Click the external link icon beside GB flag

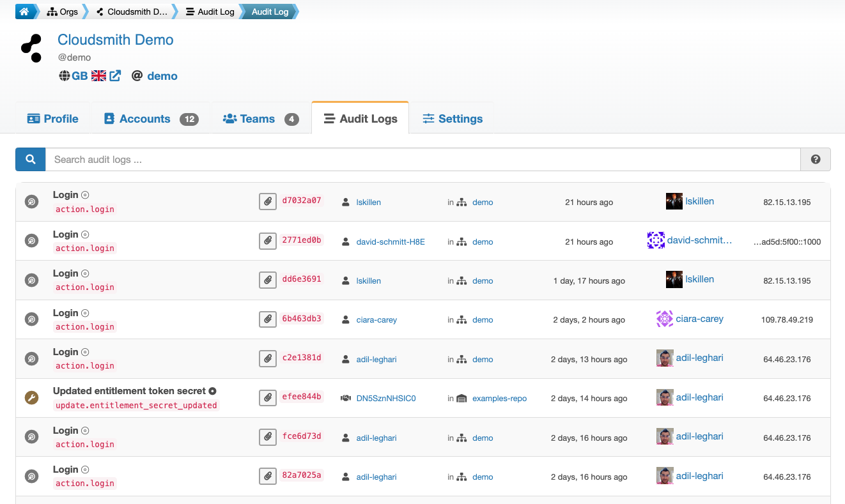(115, 75)
